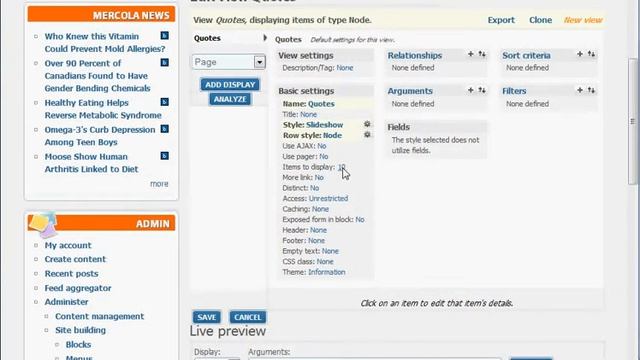This screenshot has height=360, width=640.
Task: Click the arrow beside Quotes display tab
Action: 265,38
